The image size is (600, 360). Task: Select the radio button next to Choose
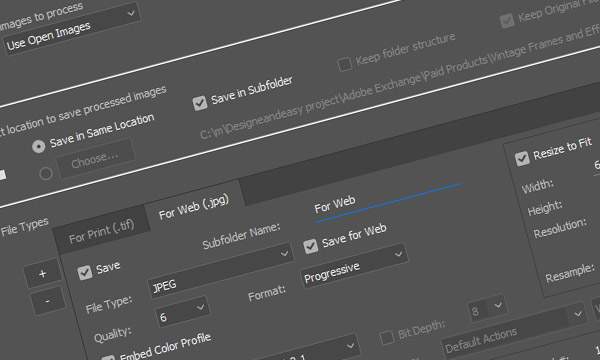click(46, 174)
